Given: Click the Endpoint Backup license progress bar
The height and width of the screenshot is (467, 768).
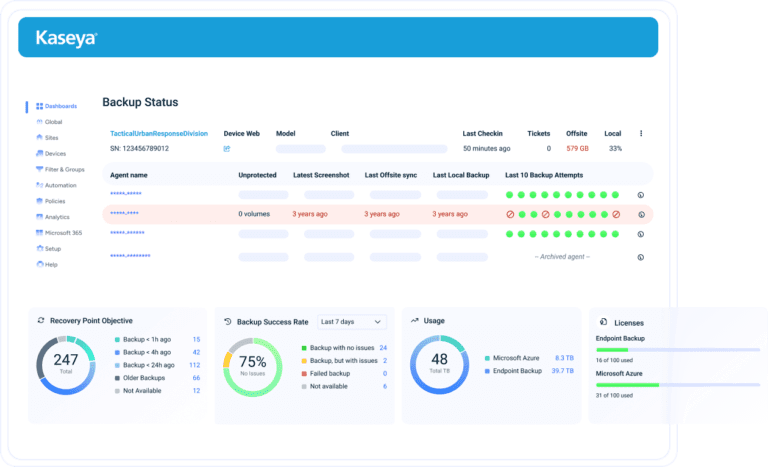Looking at the screenshot, I should (677, 350).
